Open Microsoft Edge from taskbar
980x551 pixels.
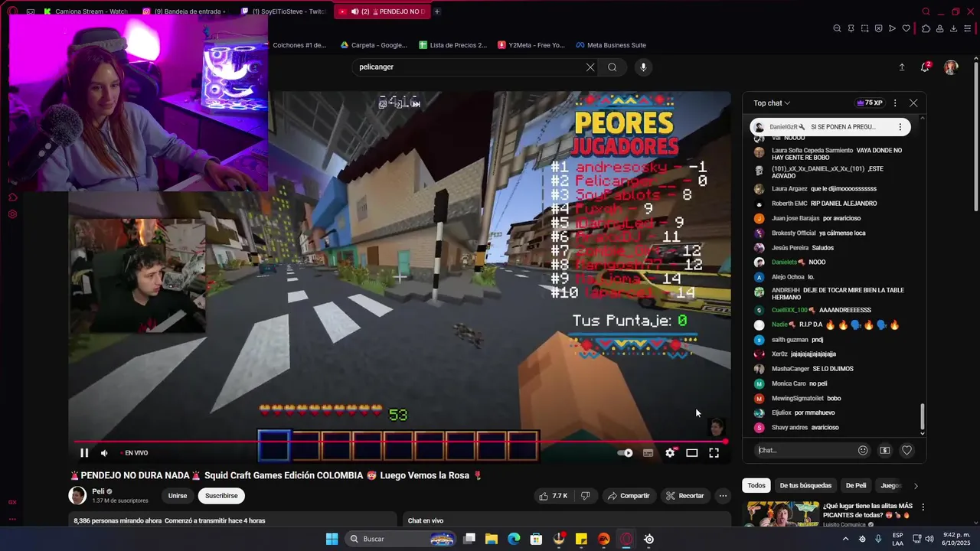pyautogui.click(x=514, y=539)
